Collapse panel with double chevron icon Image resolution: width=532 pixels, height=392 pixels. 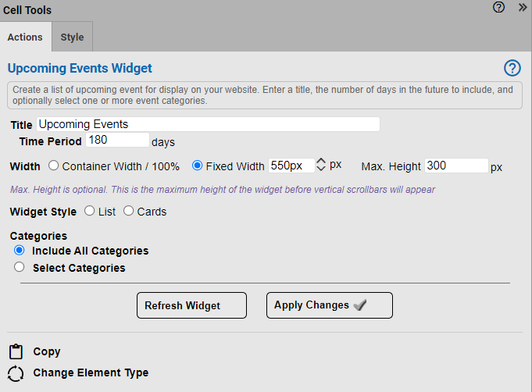pyautogui.click(x=523, y=8)
